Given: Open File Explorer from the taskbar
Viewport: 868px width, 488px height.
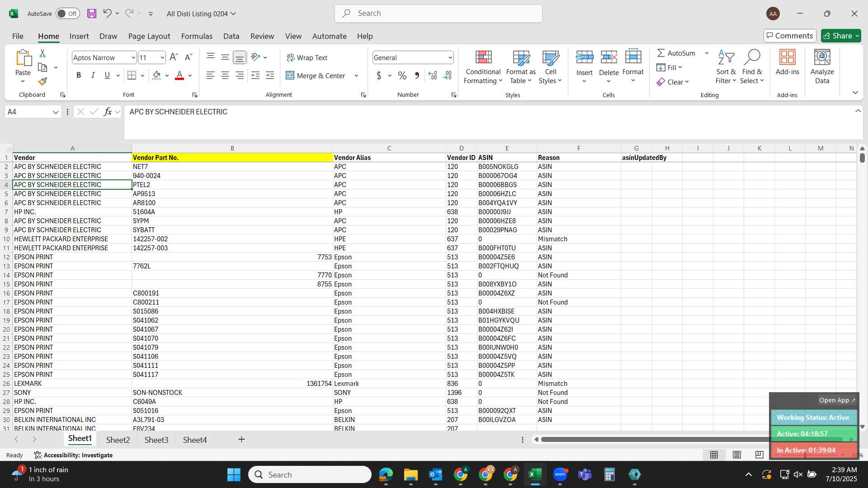Looking at the screenshot, I should [410, 474].
